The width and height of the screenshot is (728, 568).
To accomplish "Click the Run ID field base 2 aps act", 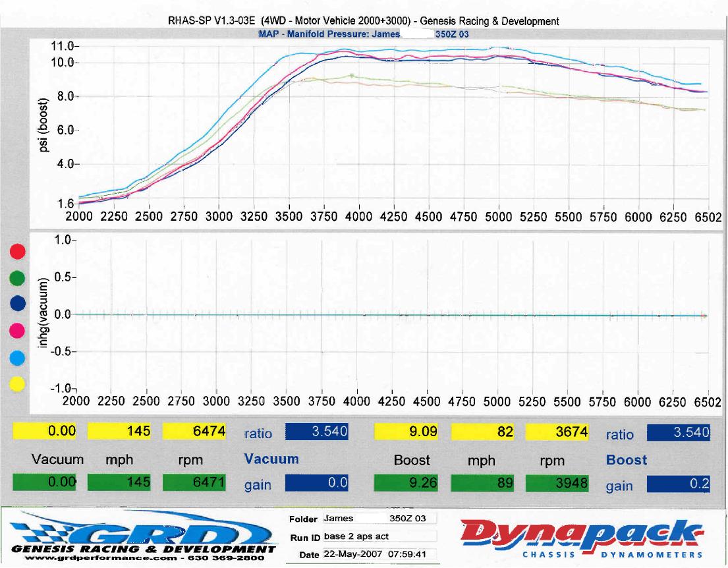I will [379, 536].
